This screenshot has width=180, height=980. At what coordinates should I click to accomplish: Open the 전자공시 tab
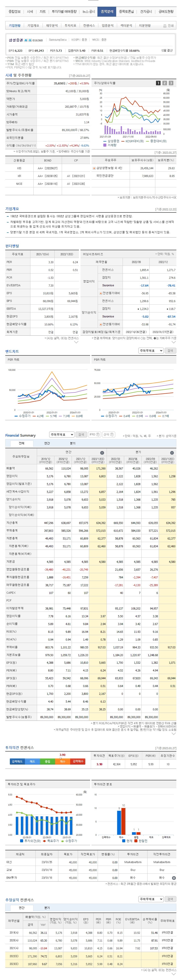(x=146, y=12)
